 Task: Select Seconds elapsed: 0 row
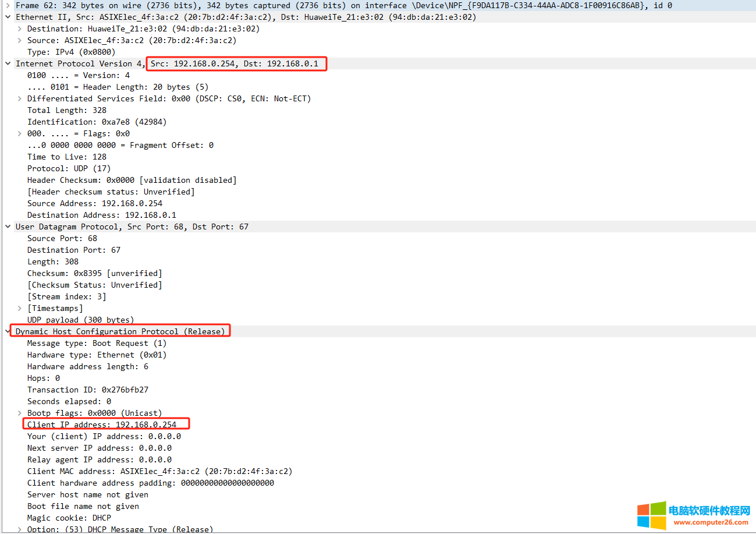(x=69, y=401)
